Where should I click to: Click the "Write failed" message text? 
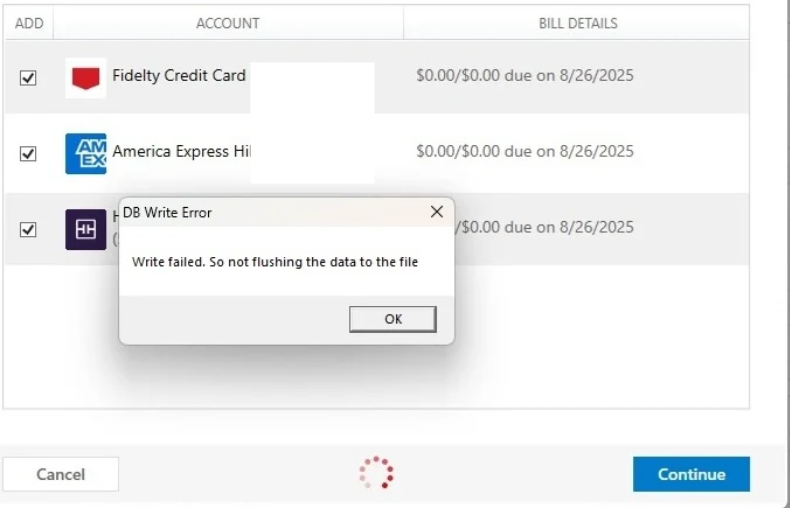tap(275, 262)
